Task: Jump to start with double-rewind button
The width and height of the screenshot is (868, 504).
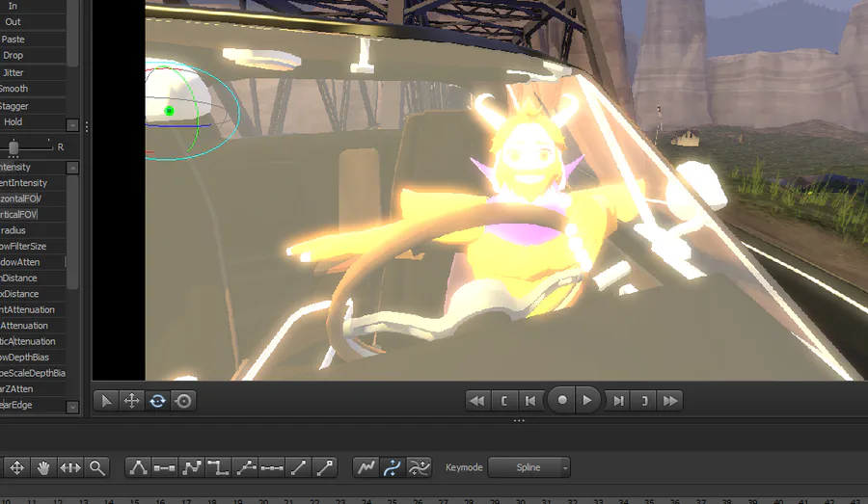Action: [477, 401]
